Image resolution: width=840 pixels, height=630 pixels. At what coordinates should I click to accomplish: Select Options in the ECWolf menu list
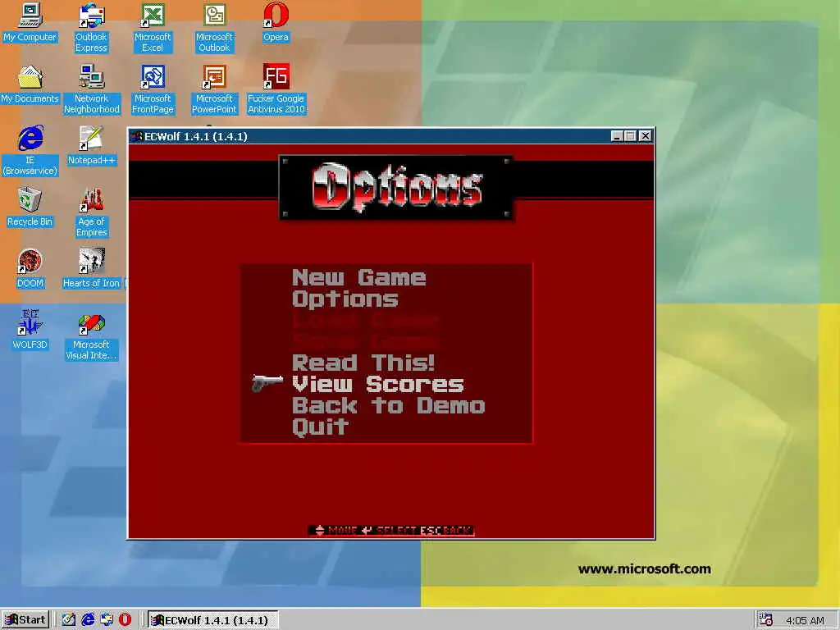(345, 299)
